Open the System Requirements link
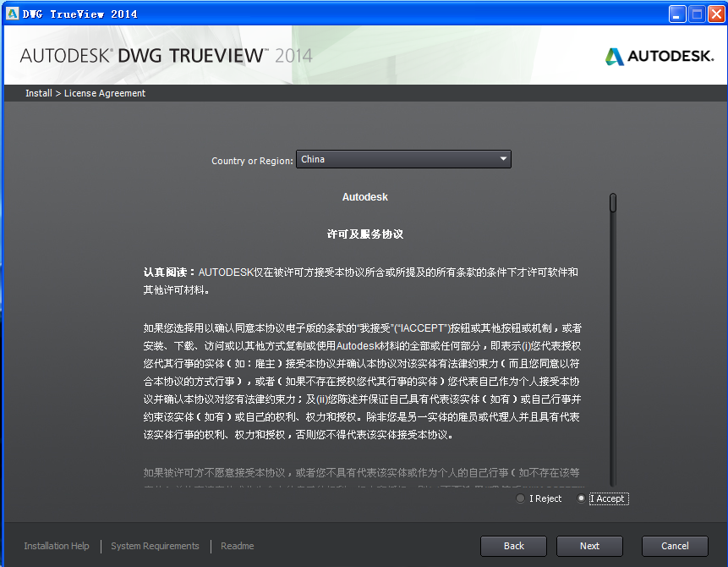Image resolution: width=728 pixels, height=567 pixels. pyautogui.click(x=155, y=546)
